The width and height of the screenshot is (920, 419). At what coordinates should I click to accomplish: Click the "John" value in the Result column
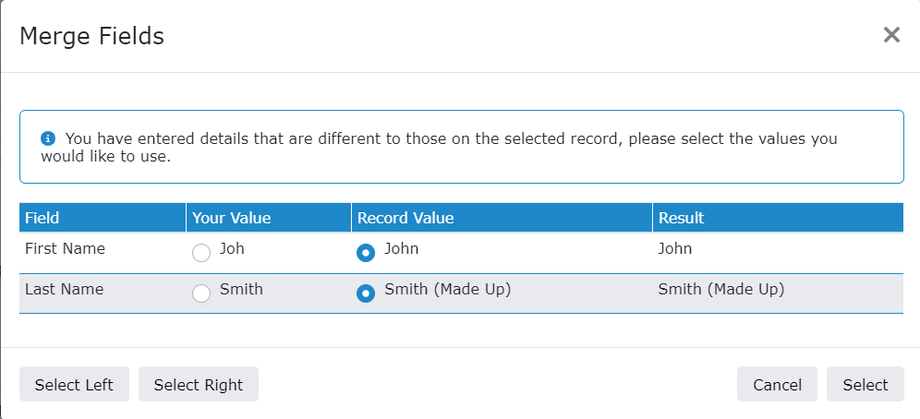[675, 249]
